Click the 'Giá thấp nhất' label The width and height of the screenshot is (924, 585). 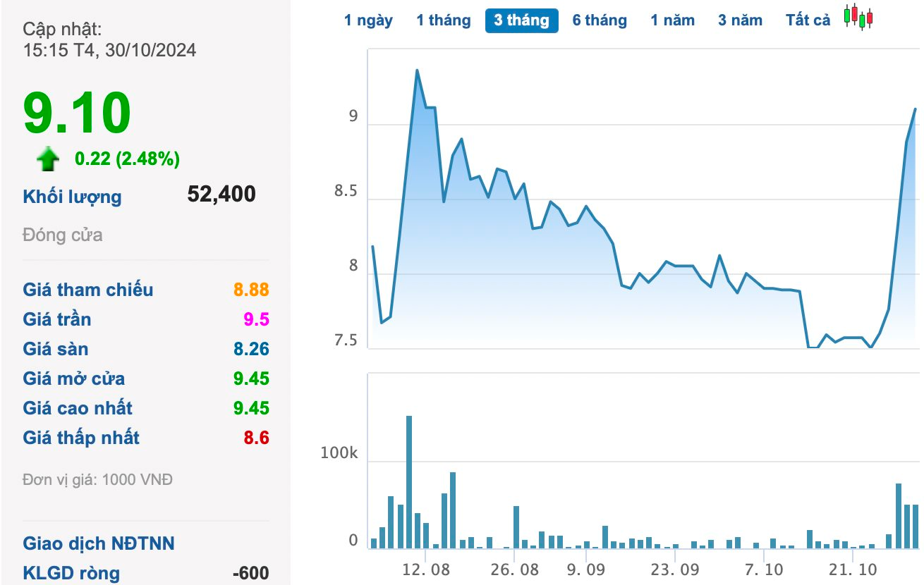81,438
